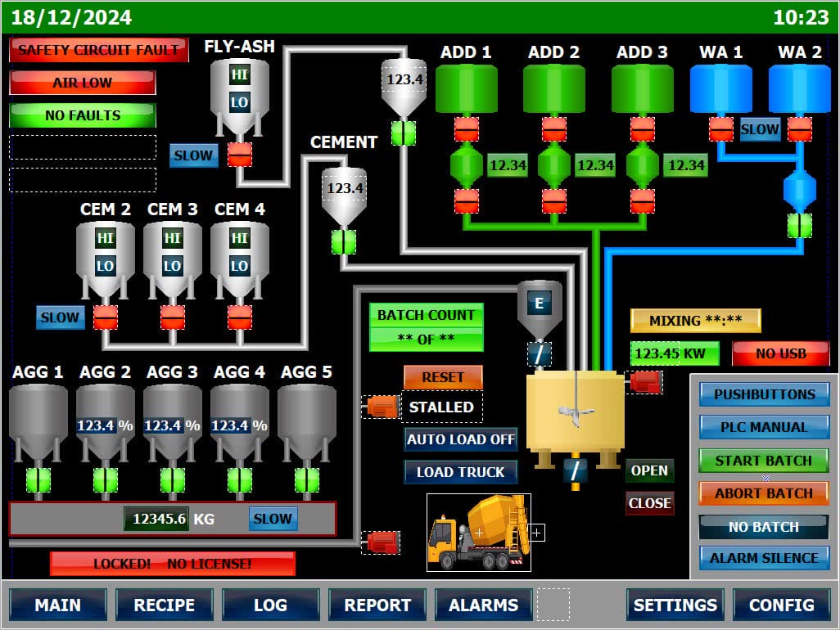840x630 pixels.
Task: Toggle AUTO LOAD OFF button
Action: click(x=461, y=439)
